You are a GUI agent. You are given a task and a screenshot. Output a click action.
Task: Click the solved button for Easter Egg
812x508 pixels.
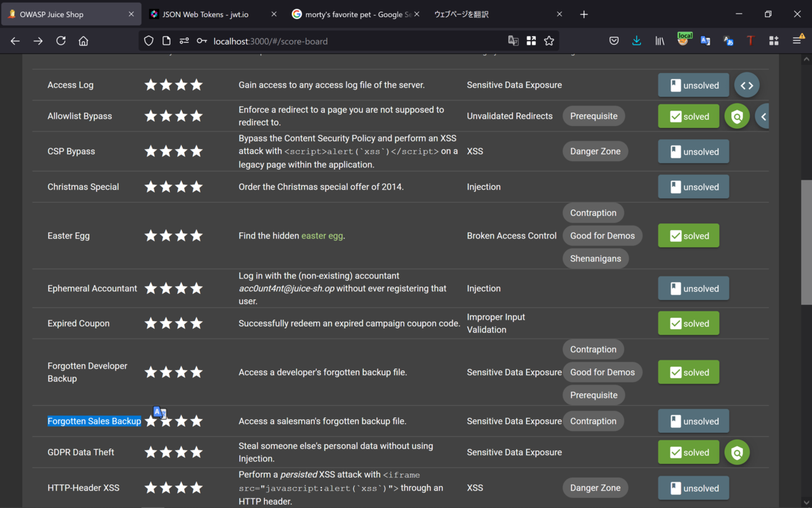pyautogui.click(x=688, y=236)
